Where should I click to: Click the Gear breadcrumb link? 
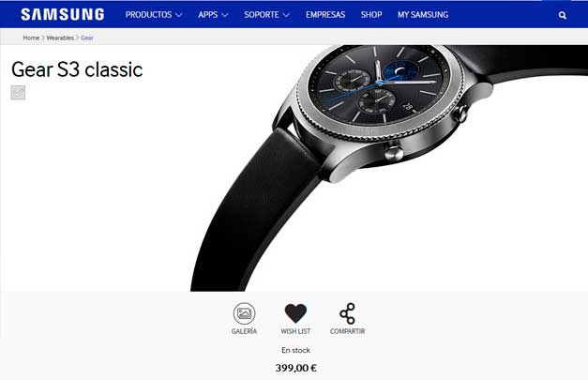click(x=87, y=38)
